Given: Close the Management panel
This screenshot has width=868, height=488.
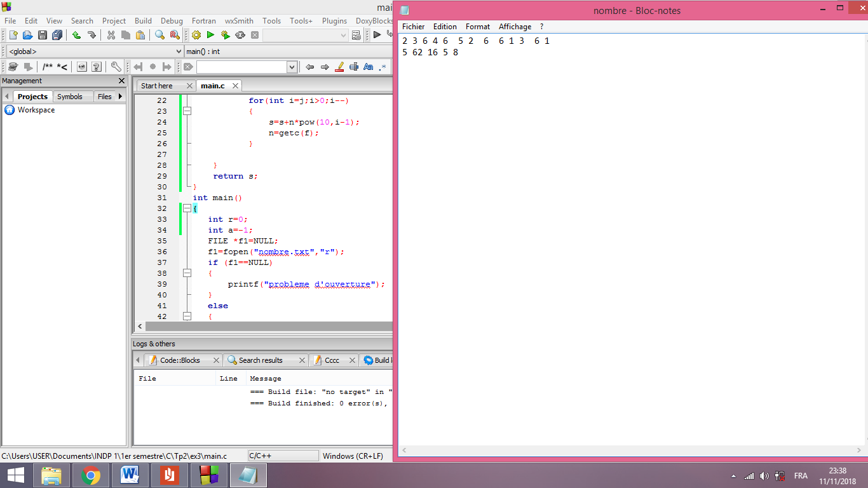Looking at the screenshot, I should click(122, 81).
